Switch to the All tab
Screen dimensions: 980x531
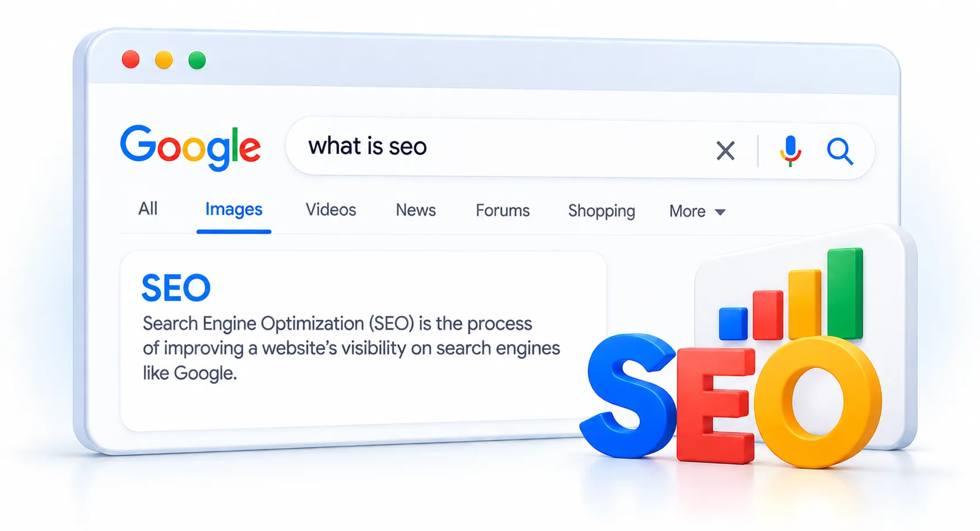coord(148,208)
